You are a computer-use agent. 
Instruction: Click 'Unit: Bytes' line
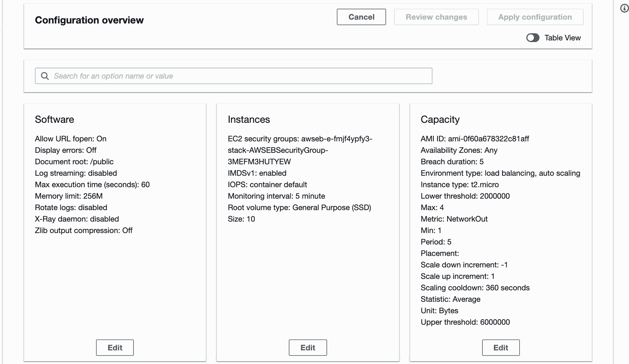point(439,311)
